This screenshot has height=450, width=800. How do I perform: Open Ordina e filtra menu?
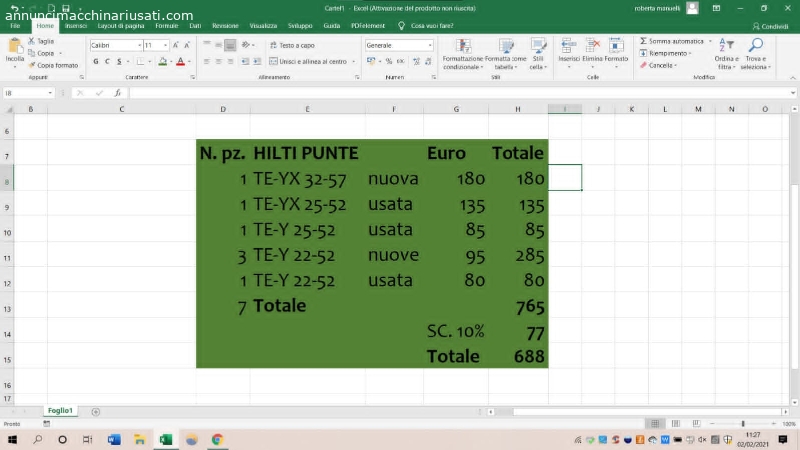(726, 54)
